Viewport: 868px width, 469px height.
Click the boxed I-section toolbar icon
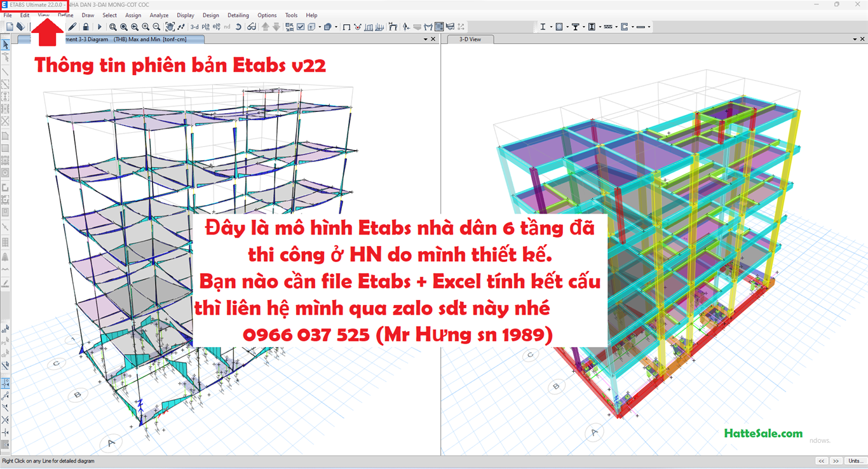(592, 27)
